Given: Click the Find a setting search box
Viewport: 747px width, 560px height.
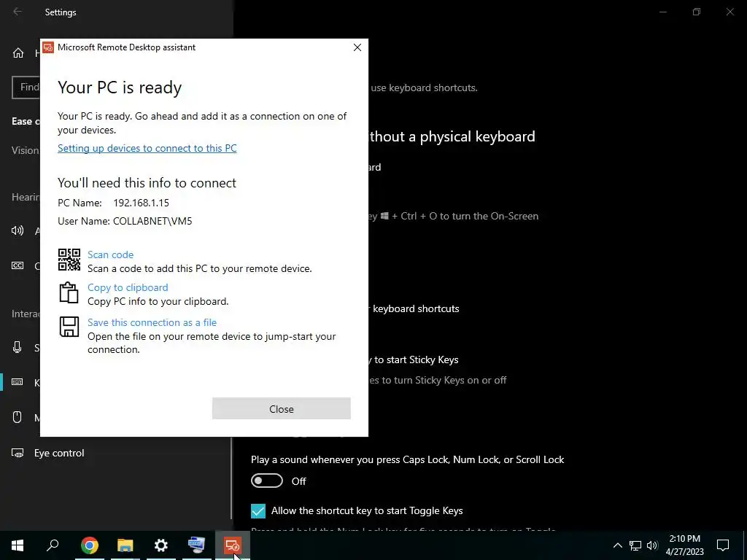Looking at the screenshot, I should coord(26,87).
